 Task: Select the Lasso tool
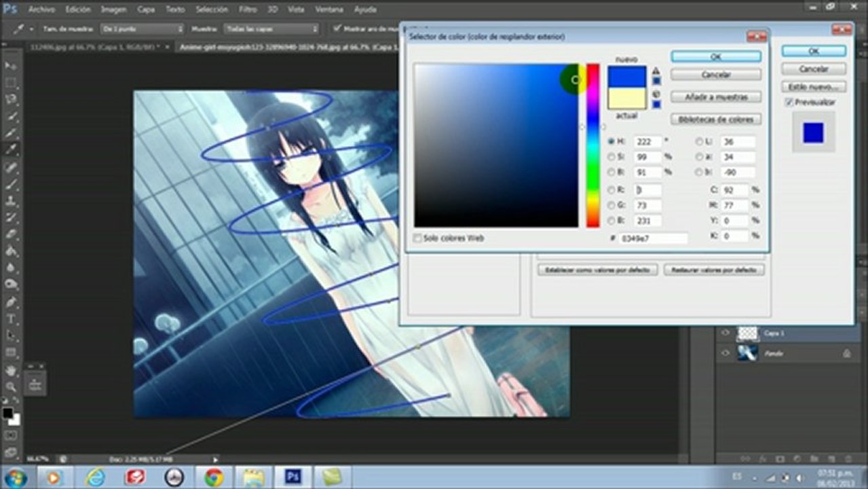tap(11, 99)
